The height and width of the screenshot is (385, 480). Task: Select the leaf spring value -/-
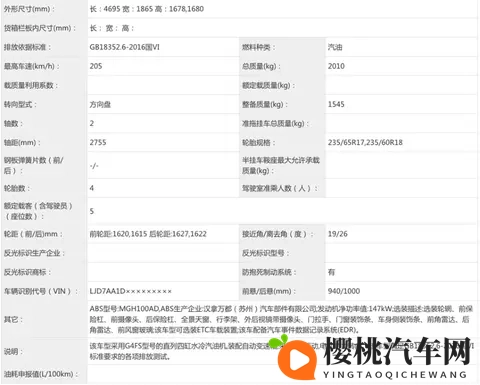pos(94,166)
